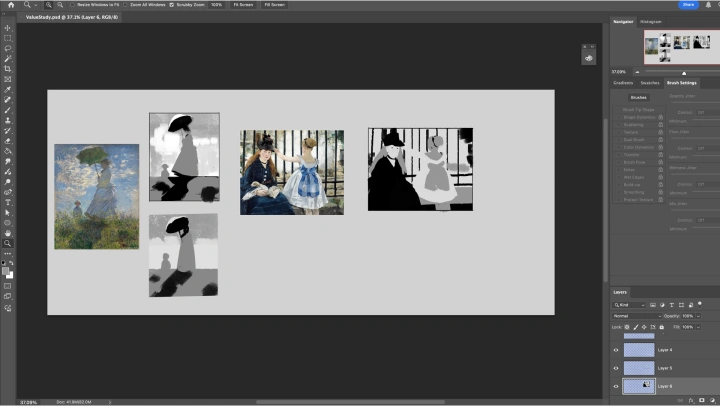720x406 pixels.
Task: Enable Texture brush option
Action: (618, 132)
